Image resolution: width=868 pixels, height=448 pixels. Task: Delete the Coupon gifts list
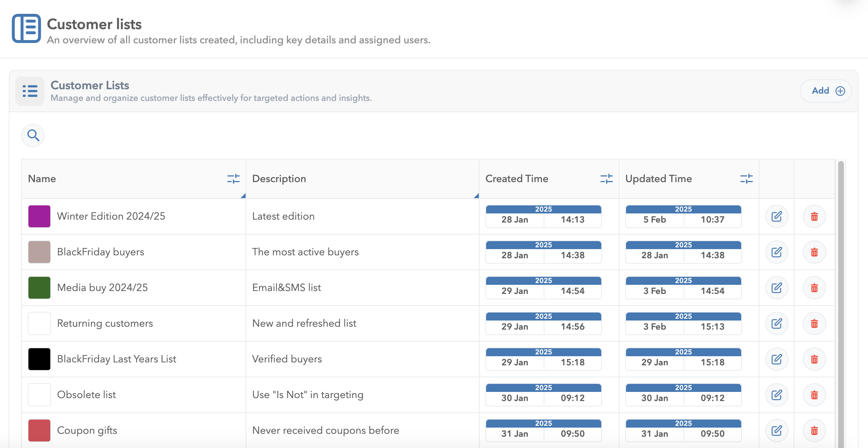click(814, 431)
